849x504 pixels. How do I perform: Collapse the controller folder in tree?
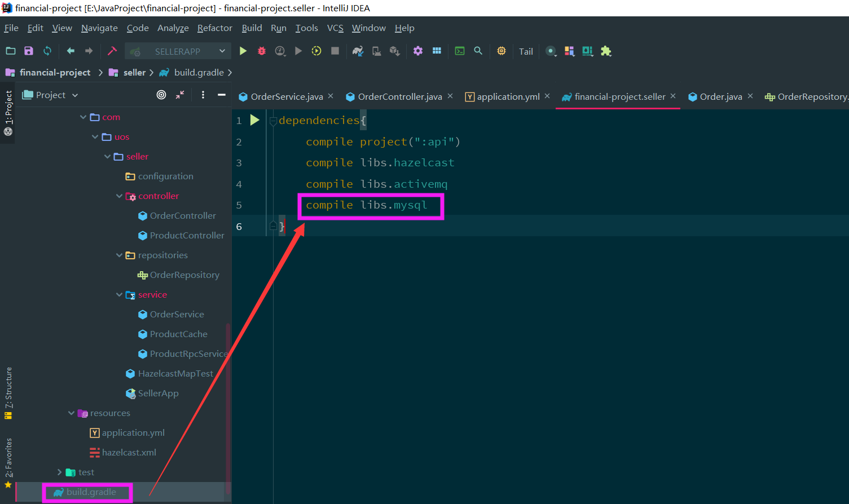coord(119,196)
